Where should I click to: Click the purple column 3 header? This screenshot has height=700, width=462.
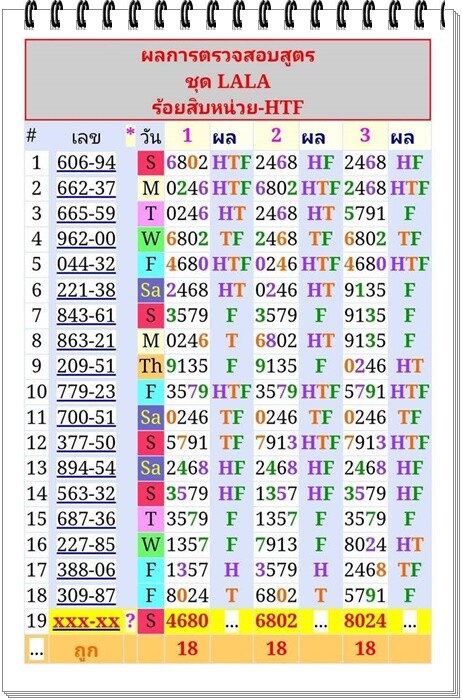(365, 135)
